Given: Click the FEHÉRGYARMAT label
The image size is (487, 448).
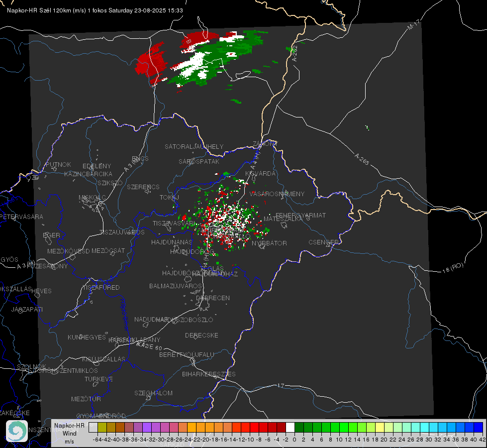Looking at the screenshot, I should [x=300, y=215].
